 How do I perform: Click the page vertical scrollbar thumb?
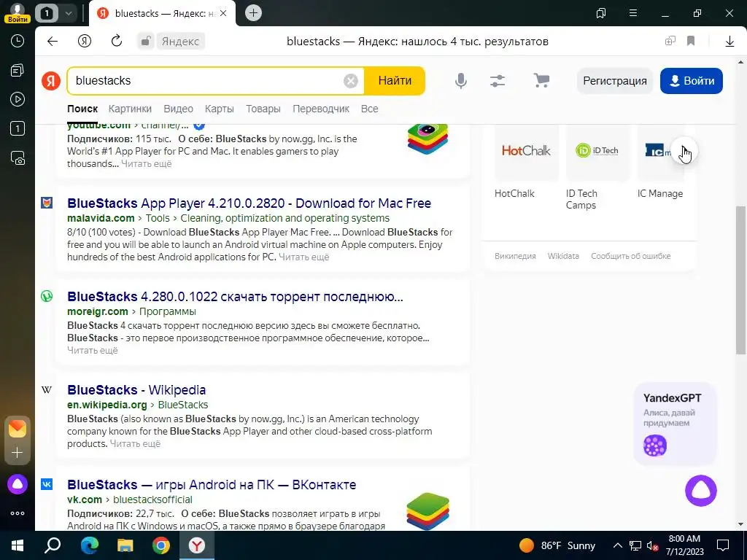coord(740,280)
